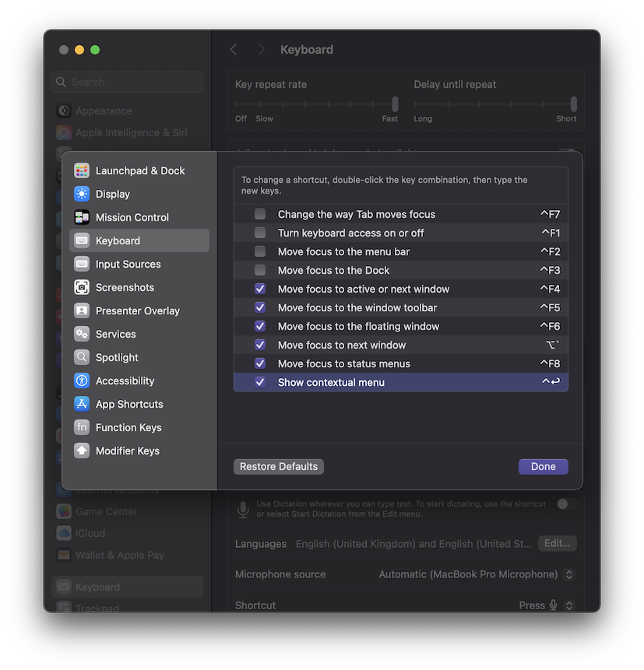Click the Done button
The width and height of the screenshot is (644, 670).
pyautogui.click(x=543, y=466)
